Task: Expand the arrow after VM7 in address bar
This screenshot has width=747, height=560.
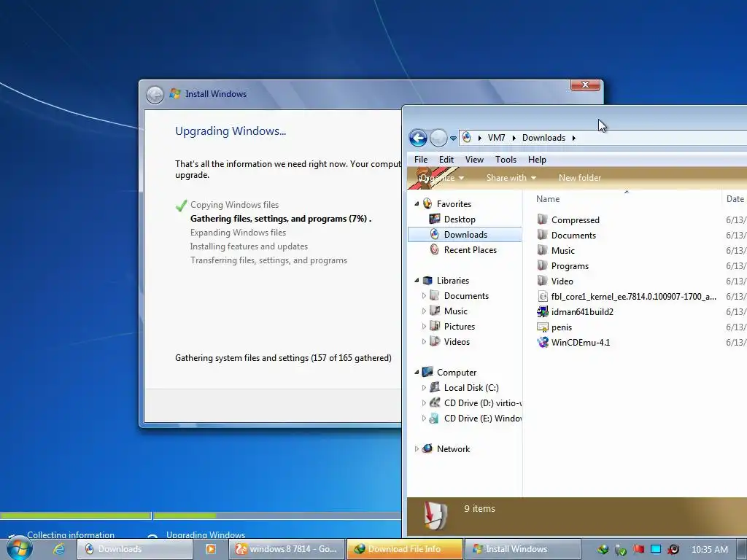Action: point(514,138)
